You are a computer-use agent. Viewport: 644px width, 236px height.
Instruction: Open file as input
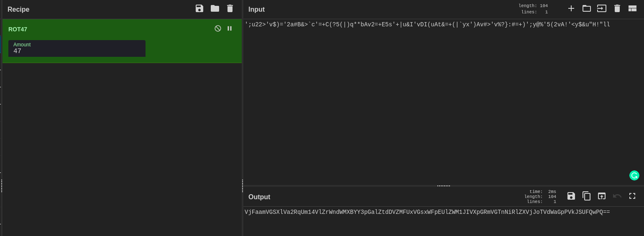(602, 8)
